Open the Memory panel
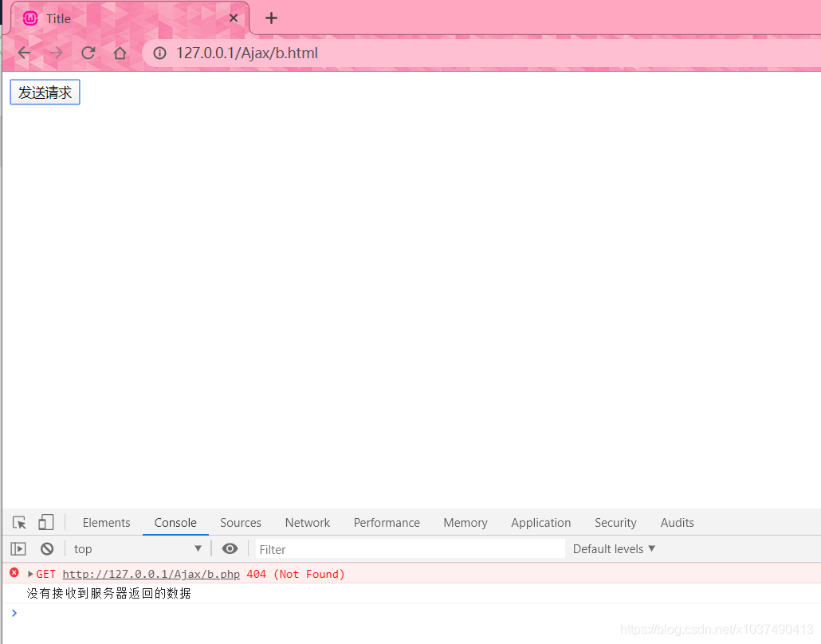Viewport: 821px width, 644px height. pyautogui.click(x=465, y=523)
